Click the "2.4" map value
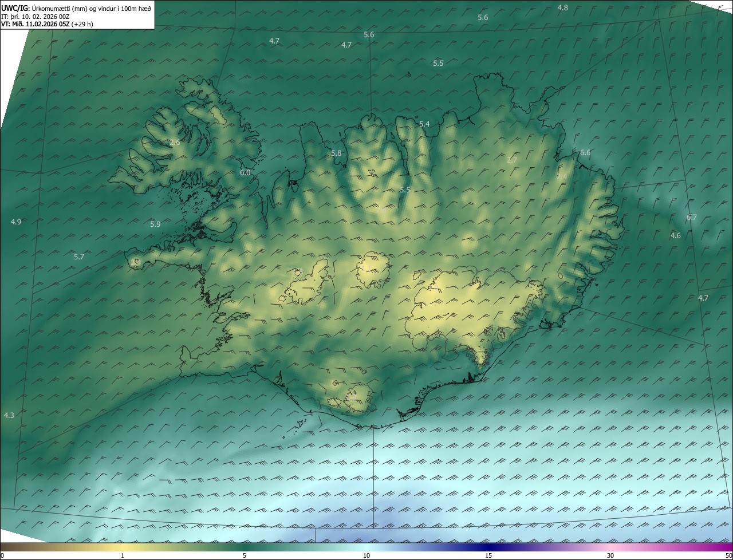The width and height of the screenshot is (733, 560). (x=562, y=176)
